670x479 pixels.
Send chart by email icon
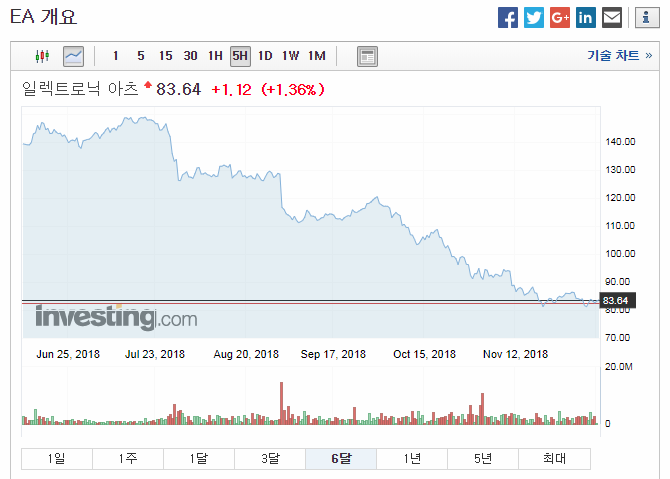(x=612, y=17)
